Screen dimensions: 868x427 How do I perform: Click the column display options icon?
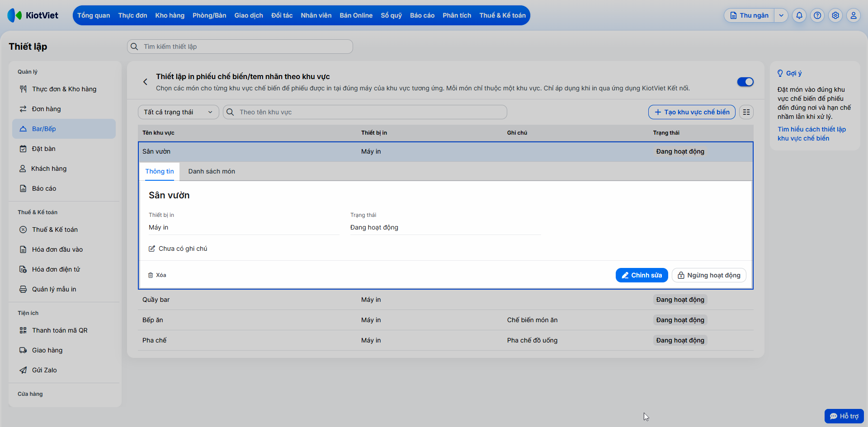[746, 112]
